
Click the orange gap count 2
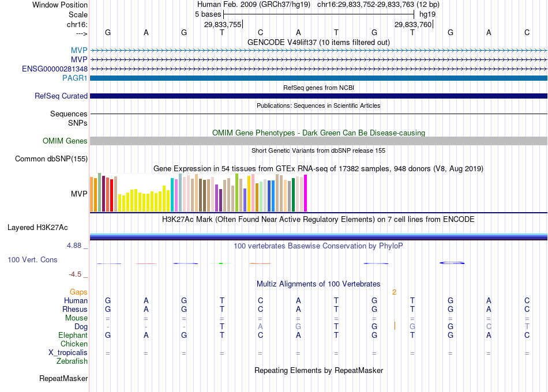(394, 292)
